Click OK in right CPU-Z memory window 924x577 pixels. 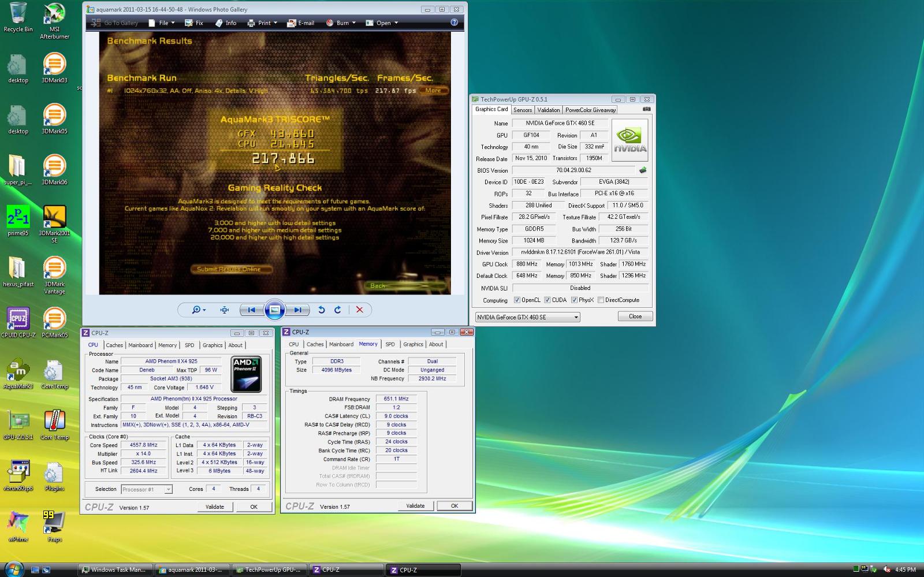pyautogui.click(x=454, y=506)
